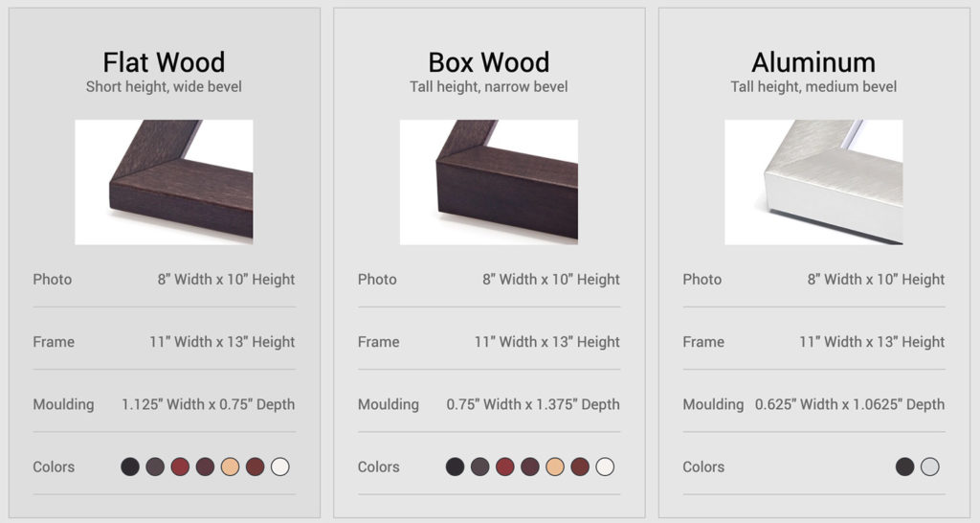
Task: Click the Colors label in Flat Wood card
Action: (x=54, y=467)
